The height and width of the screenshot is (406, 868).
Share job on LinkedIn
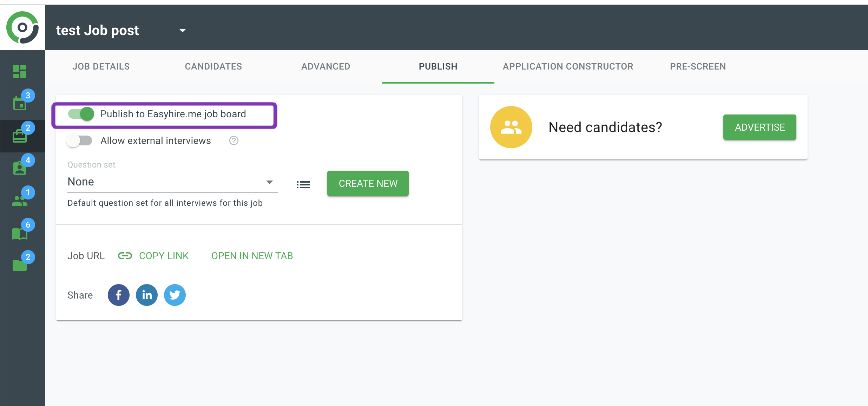[147, 295]
